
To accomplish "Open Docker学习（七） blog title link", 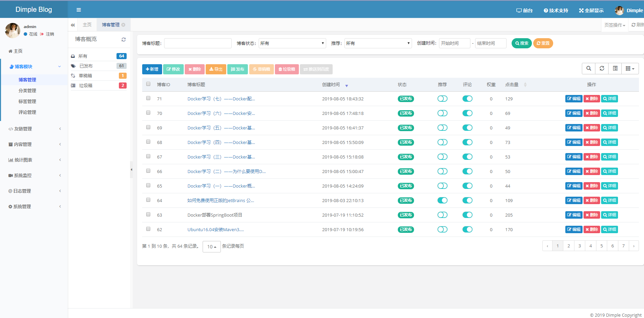I will 221,99.
